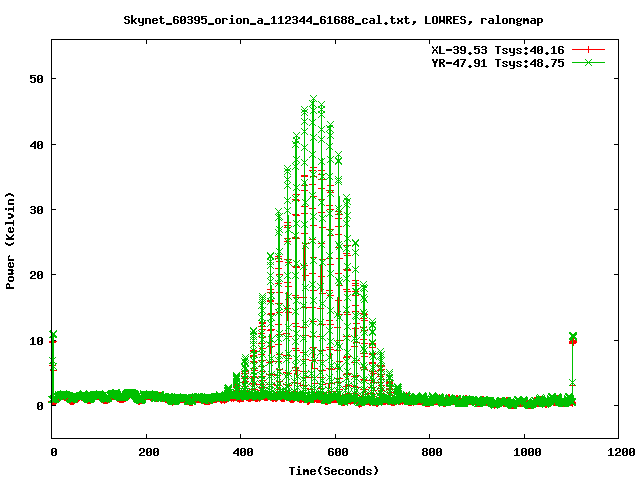Click the y-axis tick label 20
Screen dimensions: 640x480
tap(36, 275)
